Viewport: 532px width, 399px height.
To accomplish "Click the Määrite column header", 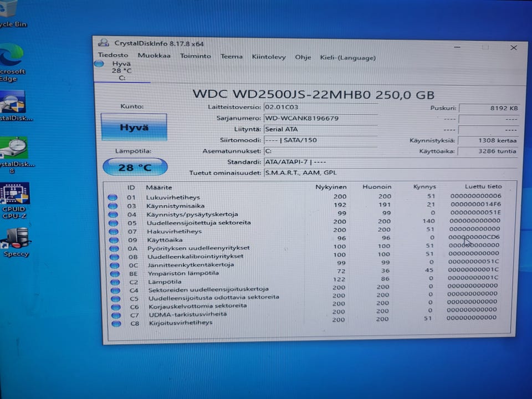I will click(x=159, y=187).
